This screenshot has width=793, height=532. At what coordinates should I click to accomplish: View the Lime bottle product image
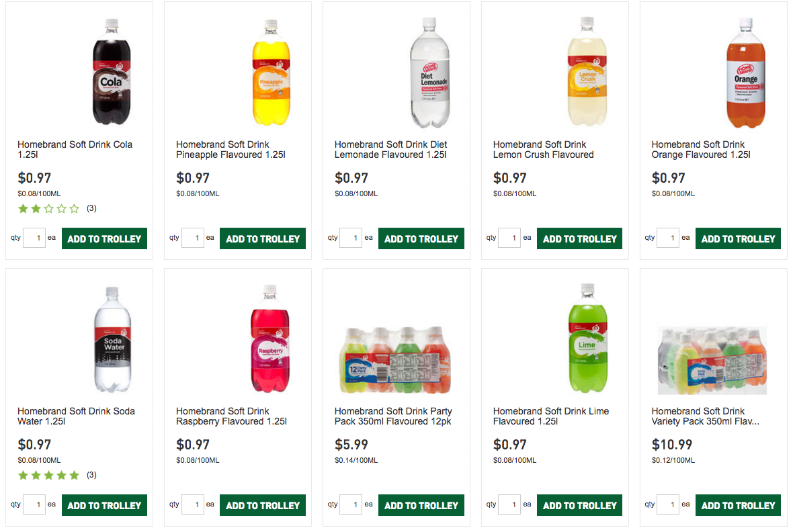(x=587, y=338)
